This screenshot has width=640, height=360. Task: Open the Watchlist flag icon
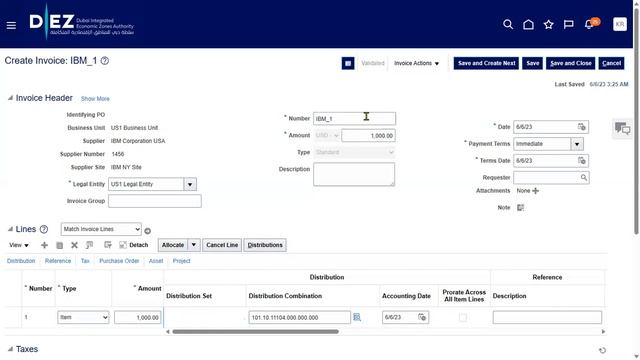pyautogui.click(x=569, y=24)
